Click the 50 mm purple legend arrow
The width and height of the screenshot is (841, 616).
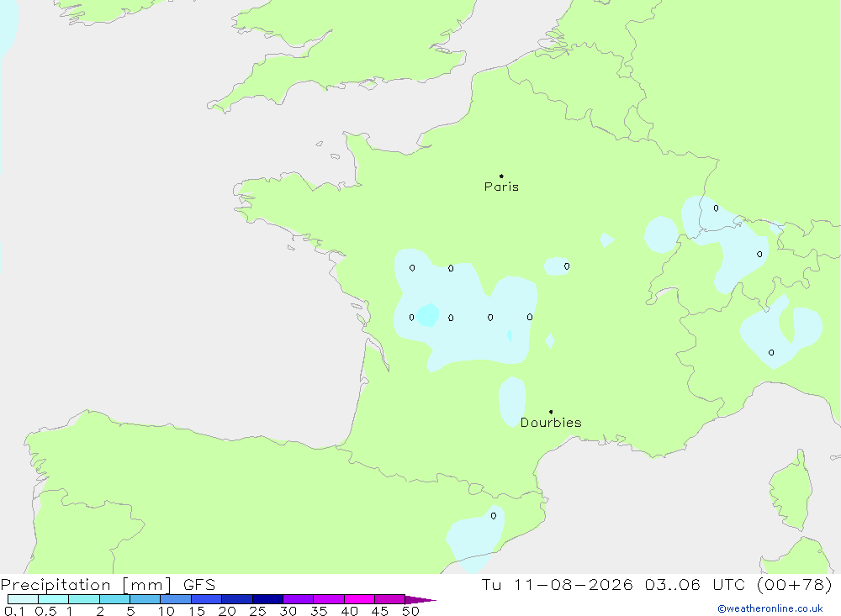(420, 599)
